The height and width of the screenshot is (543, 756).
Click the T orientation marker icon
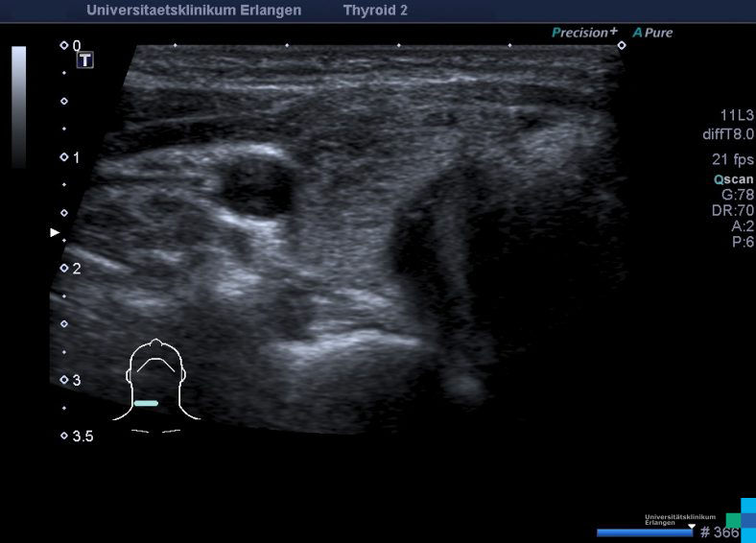pyautogui.click(x=85, y=60)
